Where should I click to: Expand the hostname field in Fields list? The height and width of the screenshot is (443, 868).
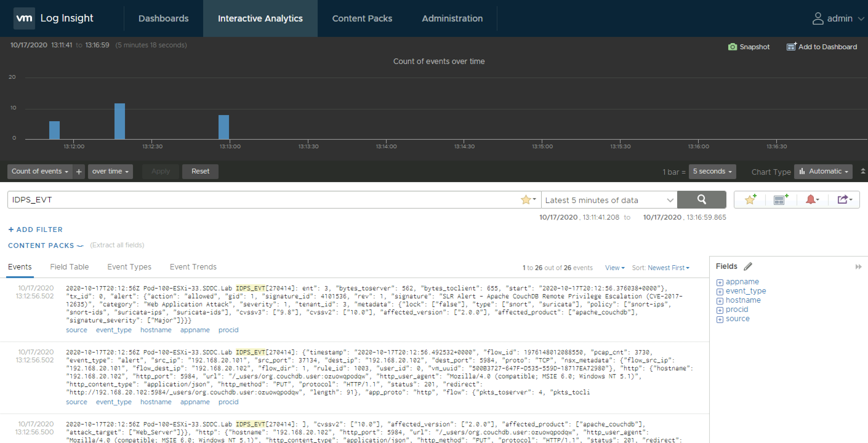pyautogui.click(x=720, y=301)
